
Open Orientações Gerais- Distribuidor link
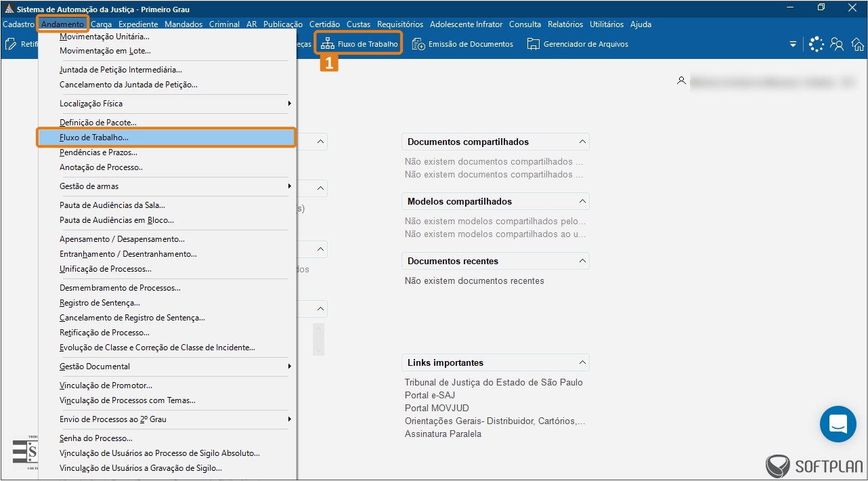pos(495,421)
